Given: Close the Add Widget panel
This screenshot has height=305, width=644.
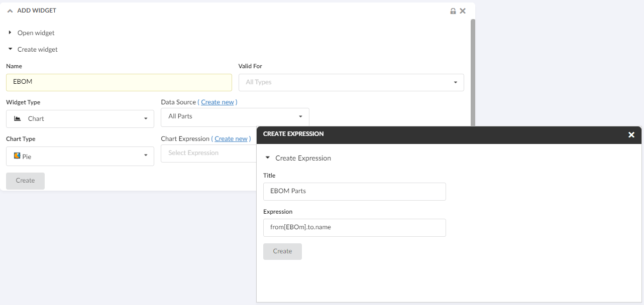Looking at the screenshot, I should [x=463, y=11].
